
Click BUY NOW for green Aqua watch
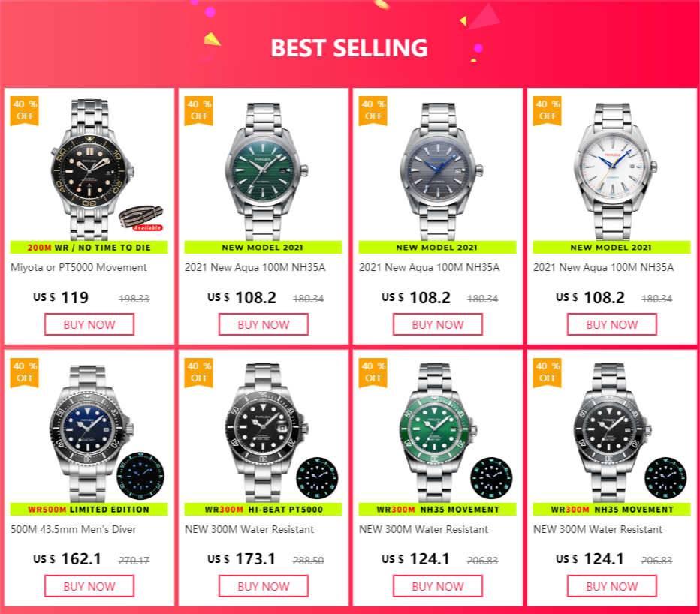[264, 324]
